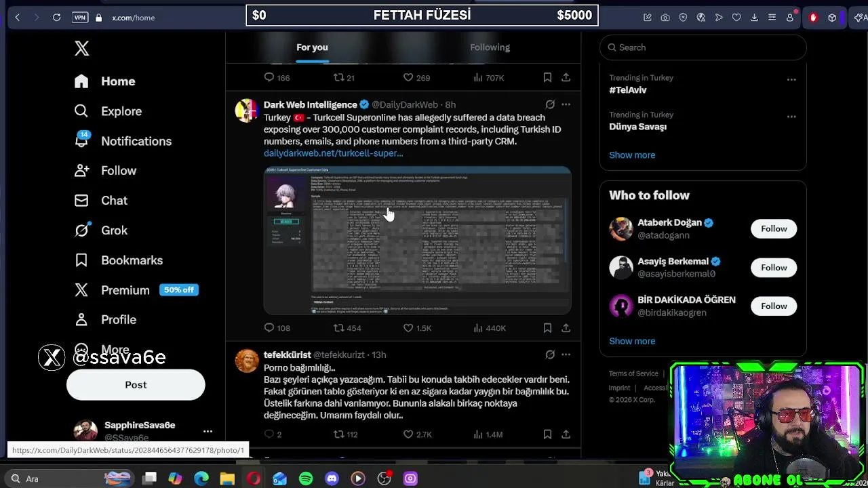Switch to the Following tab
868x488 pixels.
coord(490,47)
